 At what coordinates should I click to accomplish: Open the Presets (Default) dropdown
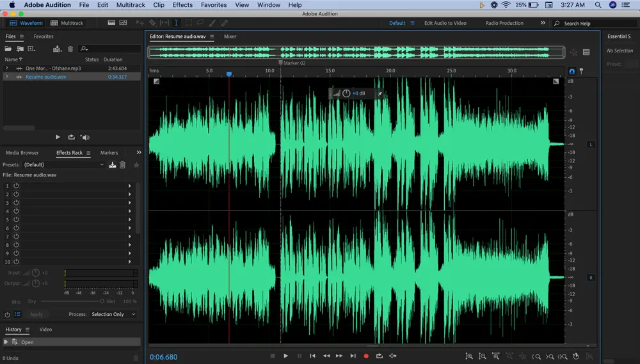pos(64,164)
